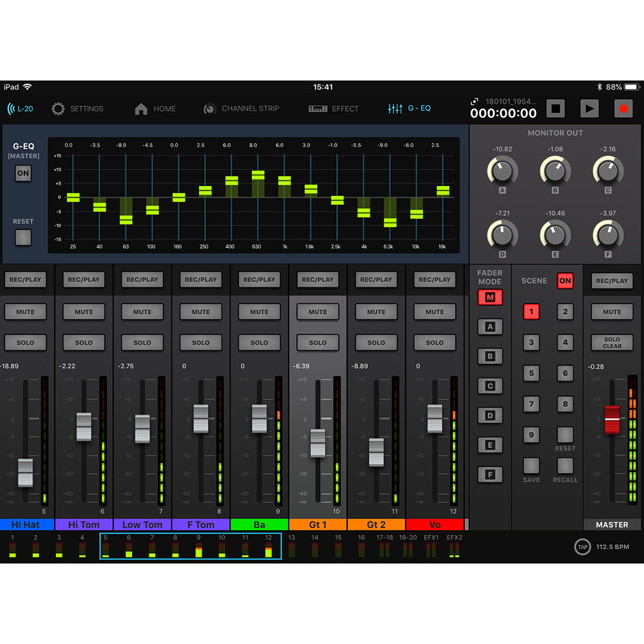
Task: Solo the Hi Hat channel
Action: click(x=26, y=343)
